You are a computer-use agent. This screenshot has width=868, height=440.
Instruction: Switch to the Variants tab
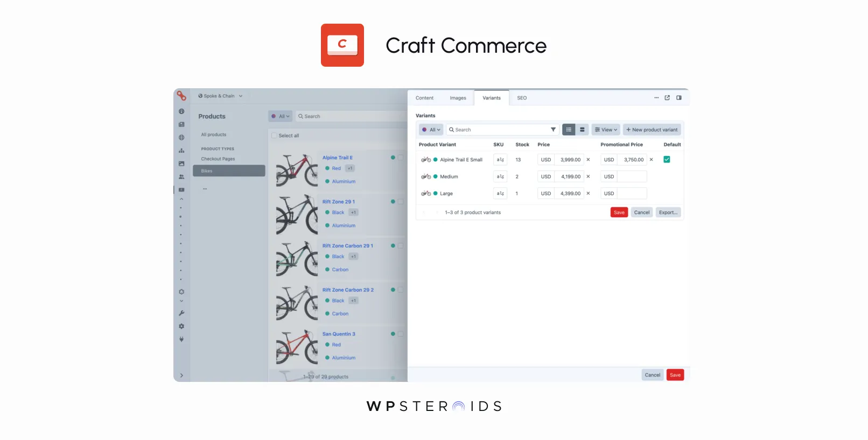pos(492,98)
